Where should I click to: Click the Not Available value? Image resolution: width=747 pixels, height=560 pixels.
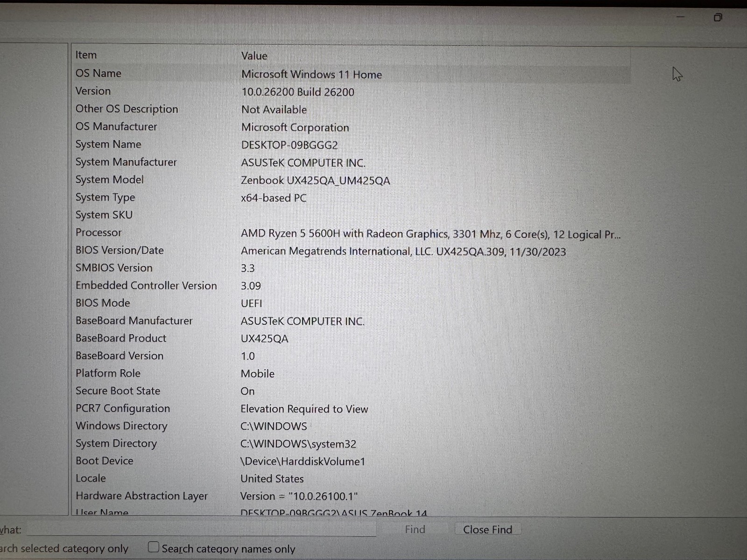(x=274, y=110)
